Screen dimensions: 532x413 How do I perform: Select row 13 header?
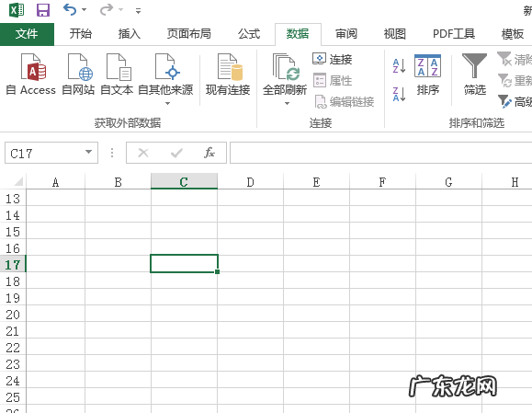coord(13,198)
